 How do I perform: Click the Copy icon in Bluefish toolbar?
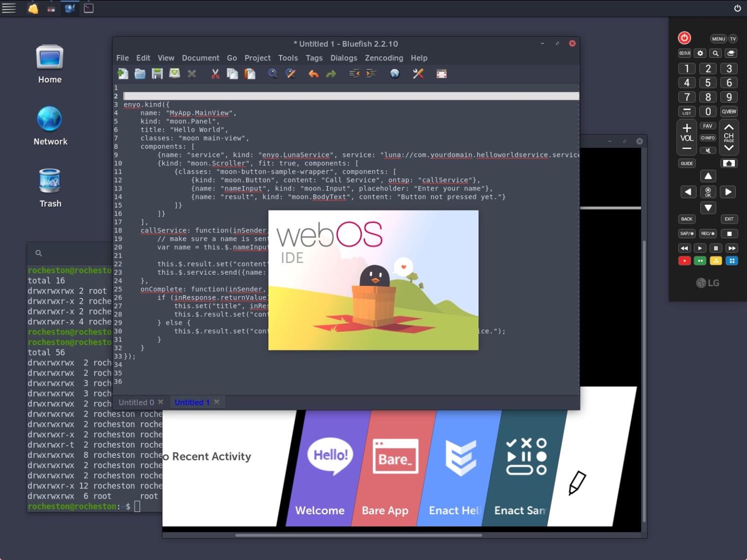coord(232,73)
